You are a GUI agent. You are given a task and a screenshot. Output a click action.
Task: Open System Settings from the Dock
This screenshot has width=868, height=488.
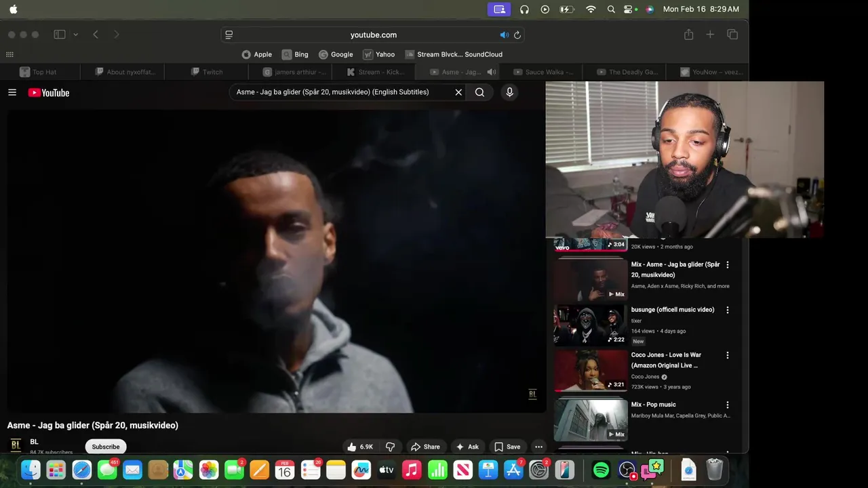click(539, 470)
